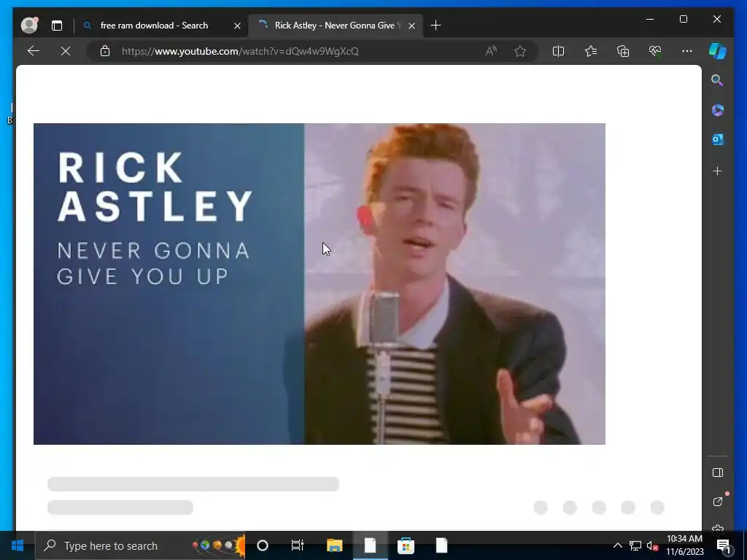The image size is (747, 560).
Task: Open the Edge profile avatar
Action: coord(29,26)
